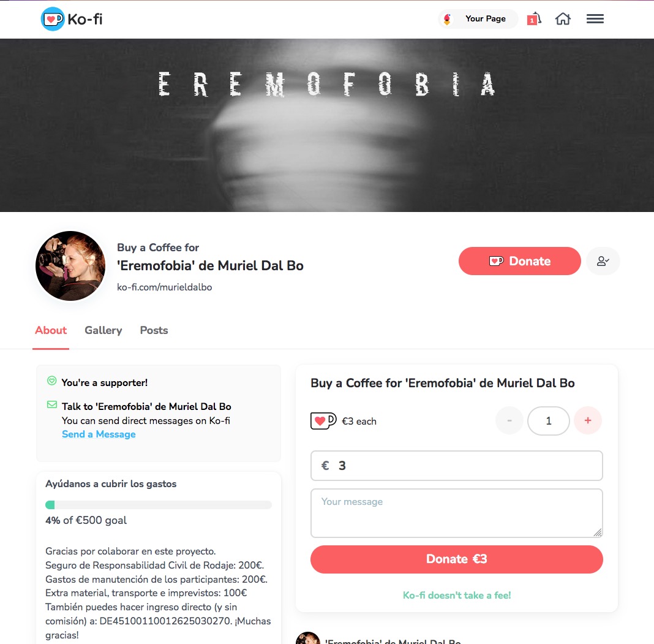Click the coffee cup heart icon
654x644 pixels.
point(323,421)
